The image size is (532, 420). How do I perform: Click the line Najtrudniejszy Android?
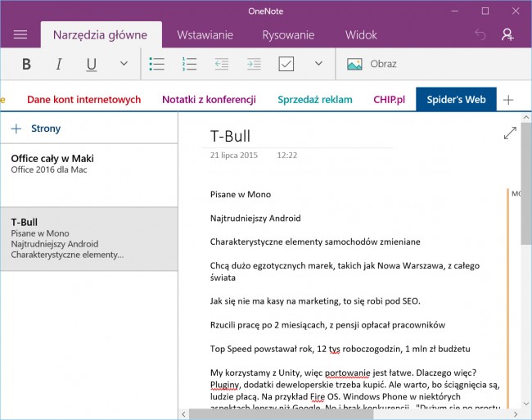(255, 218)
